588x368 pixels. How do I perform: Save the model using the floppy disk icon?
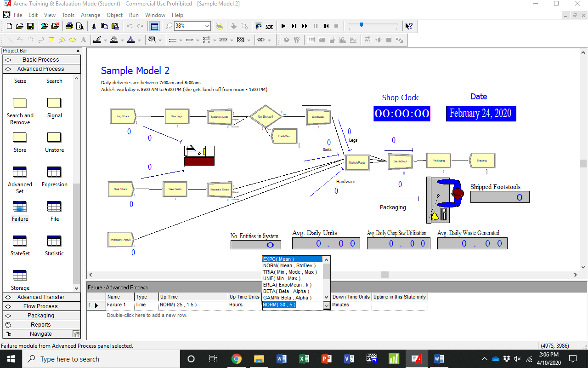[30, 26]
